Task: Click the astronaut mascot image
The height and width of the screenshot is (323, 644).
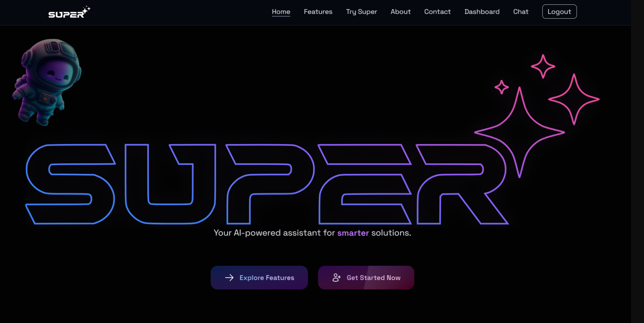Action: (47, 82)
